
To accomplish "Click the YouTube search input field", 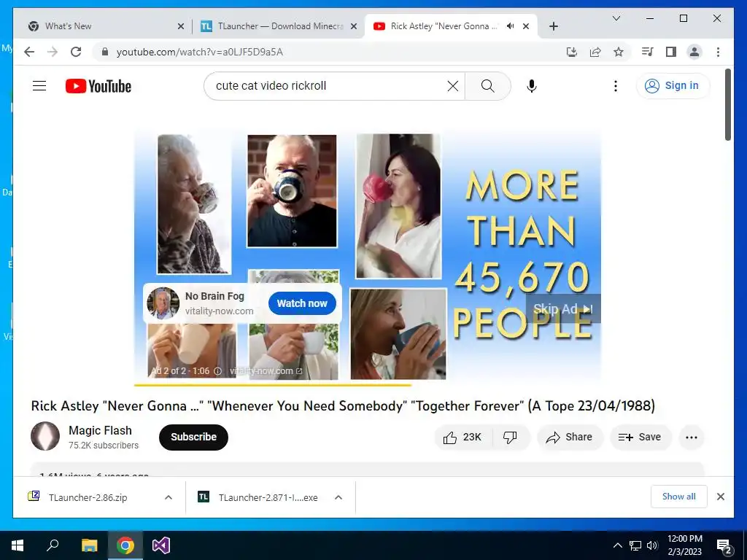I will click(329, 86).
